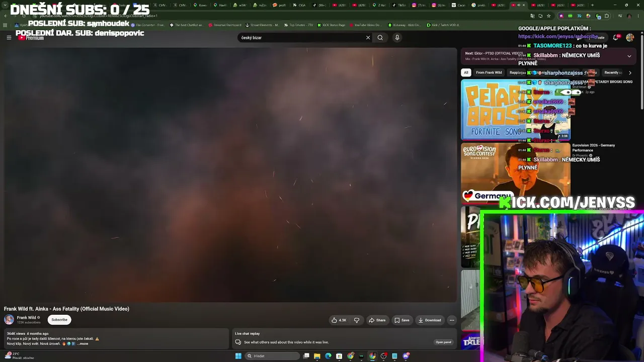Screen dimensions: 644x362
Task: Open Discord from the taskbar
Action: (x=406, y=356)
